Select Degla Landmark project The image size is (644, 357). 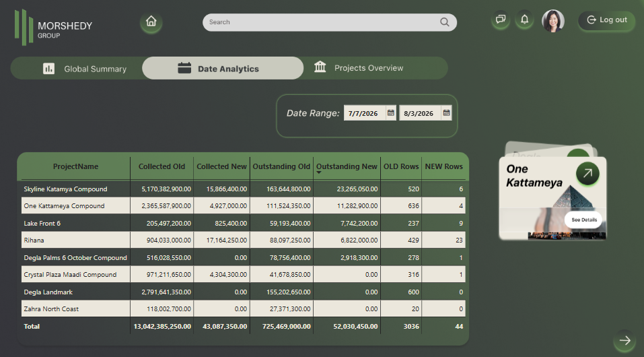[48, 292]
